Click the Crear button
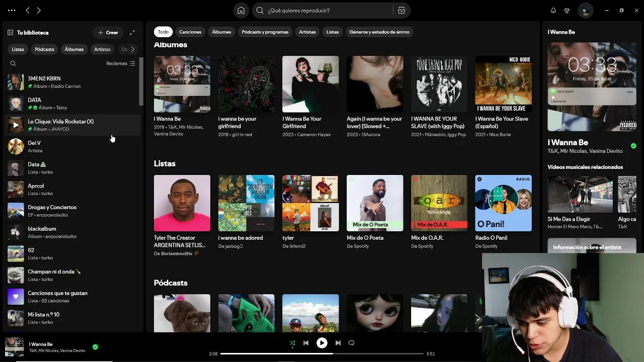Viewport: 644px width, 362px height. coord(108,32)
